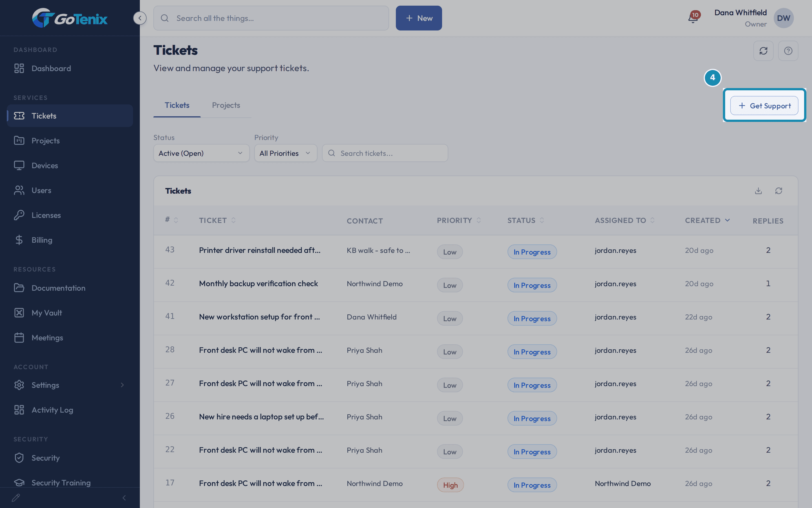Viewport: 812px width, 508px height.
Task: Click the Licenses key icon
Action: (19, 215)
